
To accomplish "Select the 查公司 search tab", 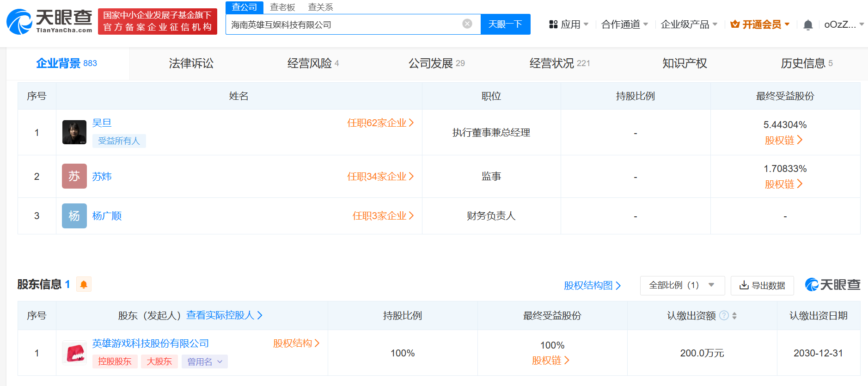I will (245, 7).
